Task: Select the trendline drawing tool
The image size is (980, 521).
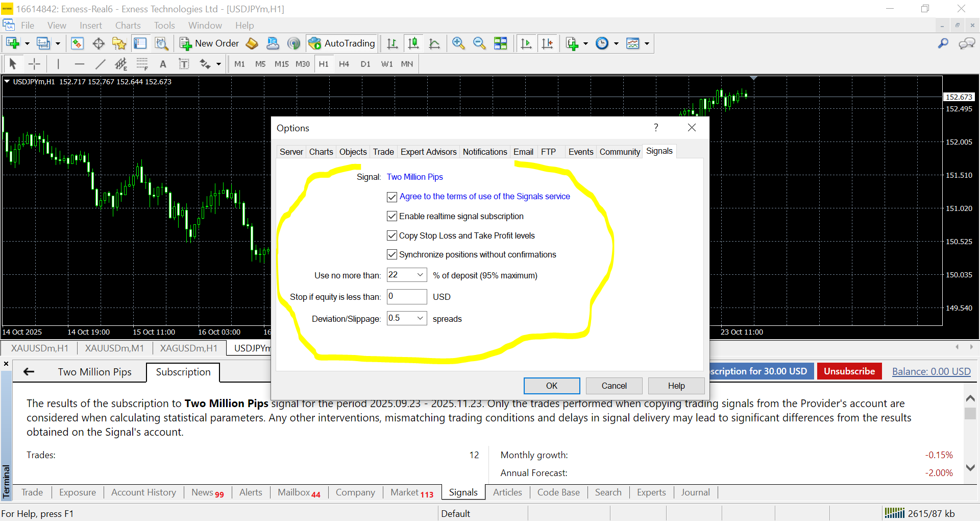Action: tap(100, 64)
